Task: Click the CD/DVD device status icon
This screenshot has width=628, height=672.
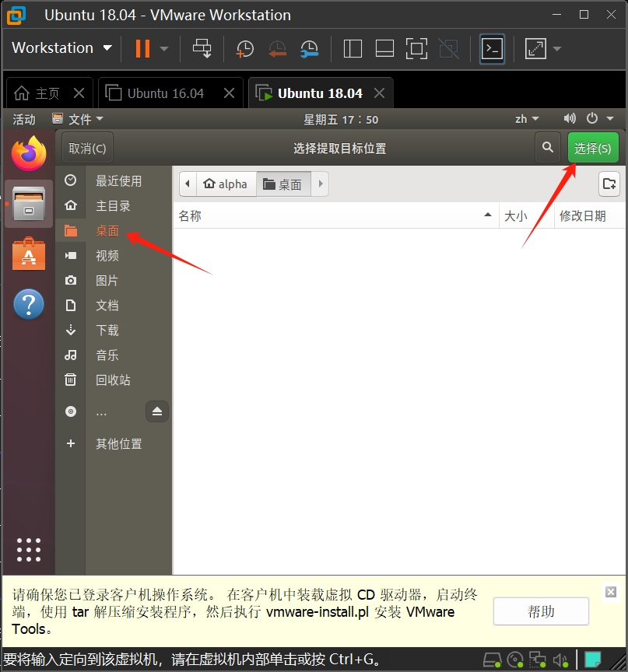Action: pyautogui.click(x=514, y=659)
